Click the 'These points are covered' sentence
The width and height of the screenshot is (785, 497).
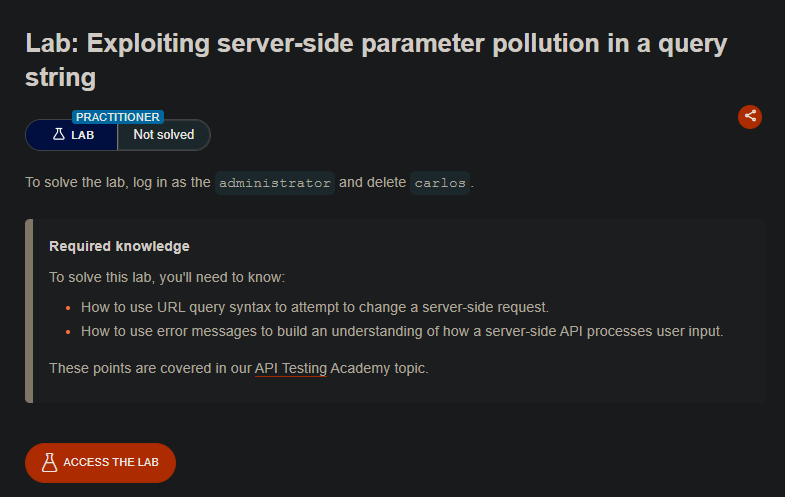(x=239, y=368)
